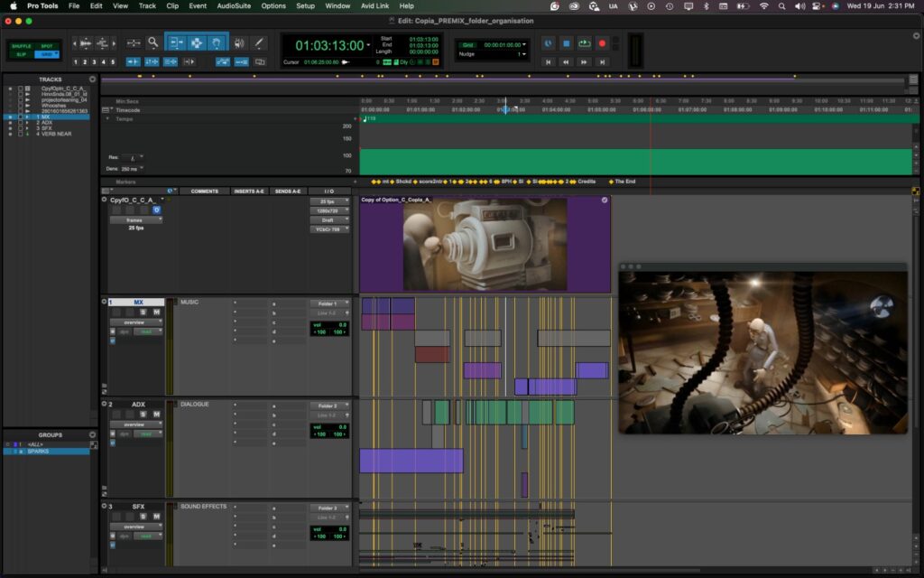
Task: Collapse the Tempo ruler expander
Action: point(108,118)
